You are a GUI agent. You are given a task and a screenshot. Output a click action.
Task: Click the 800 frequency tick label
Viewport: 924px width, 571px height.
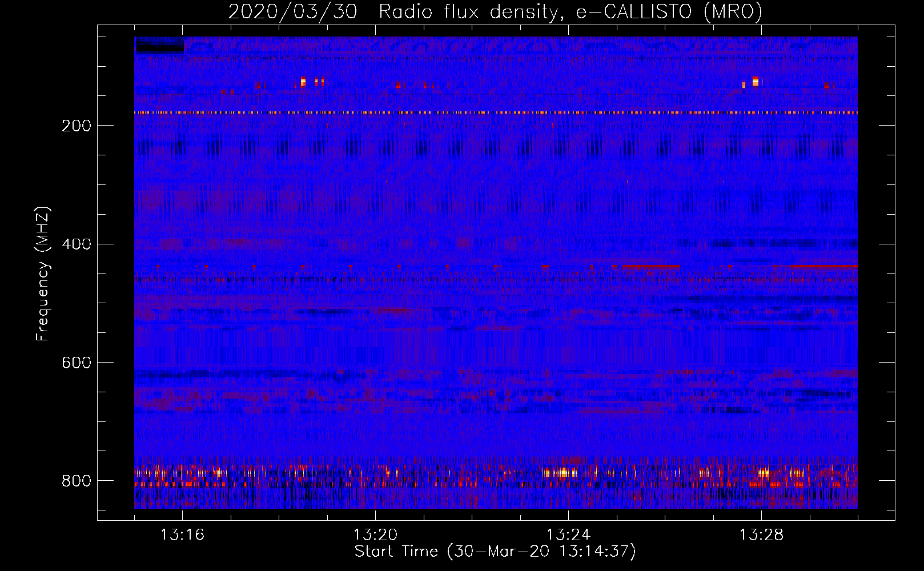[77, 481]
